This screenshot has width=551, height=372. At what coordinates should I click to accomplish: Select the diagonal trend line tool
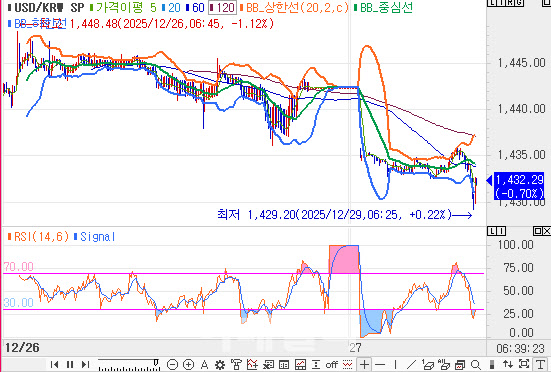point(411,365)
